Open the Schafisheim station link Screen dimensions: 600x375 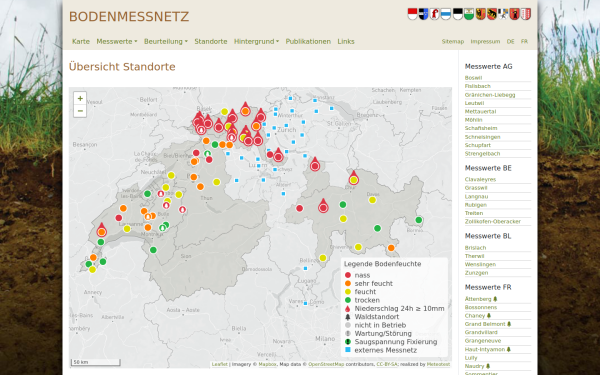click(x=481, y=128)
